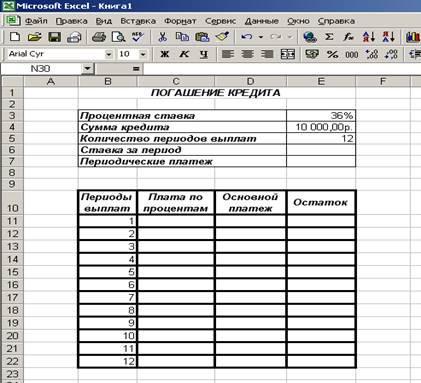Open the Окно menu
The height and width of the screenshot is (383, 421).
coord(298,21)
